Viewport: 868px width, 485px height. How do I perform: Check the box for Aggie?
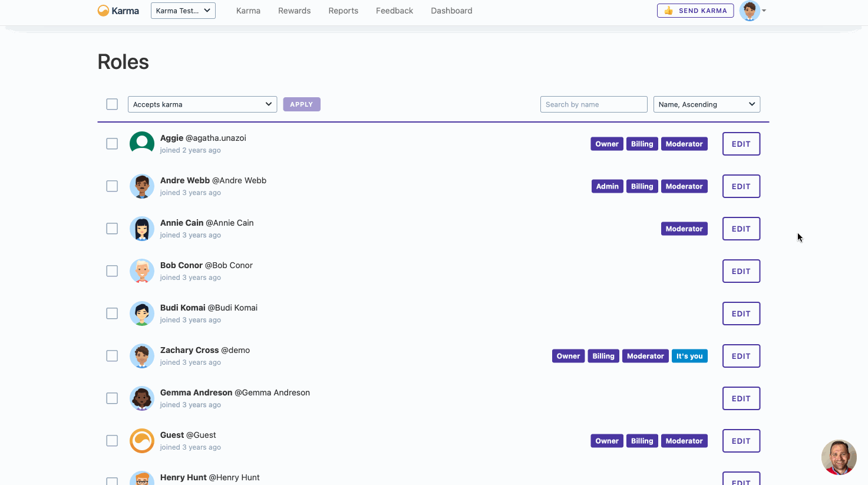click(x=112, y=144)
